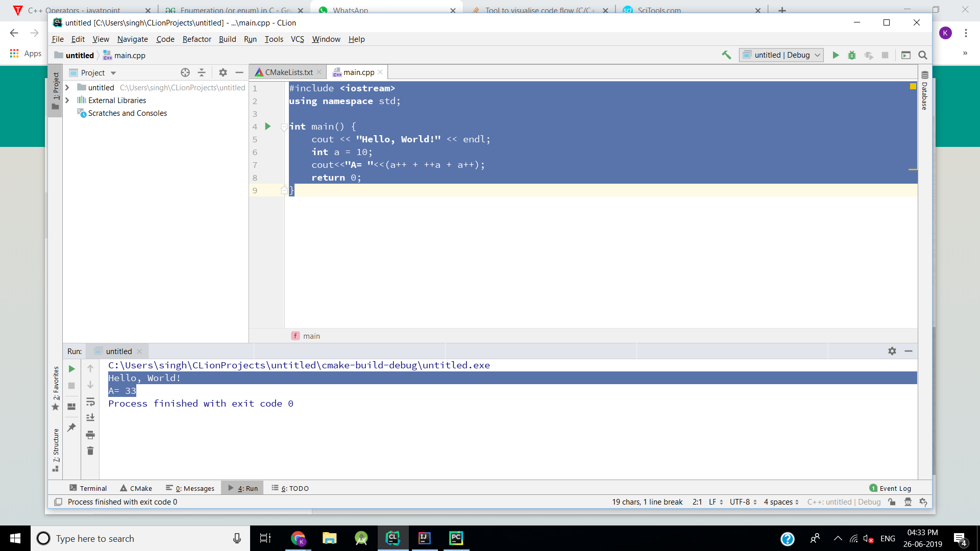Toggle soft-wrap in the Run console
980x551 pixels.
pyautogui.click(x=90, y=402)
